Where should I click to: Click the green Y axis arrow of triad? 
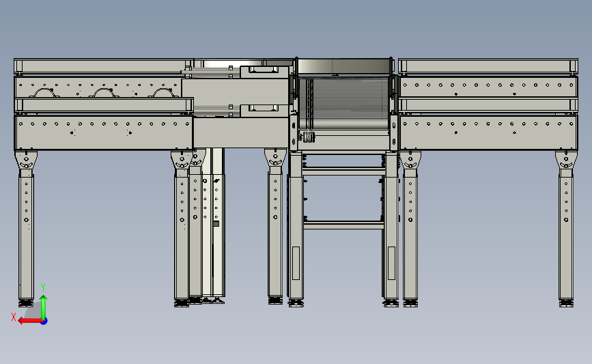point(44,307)
